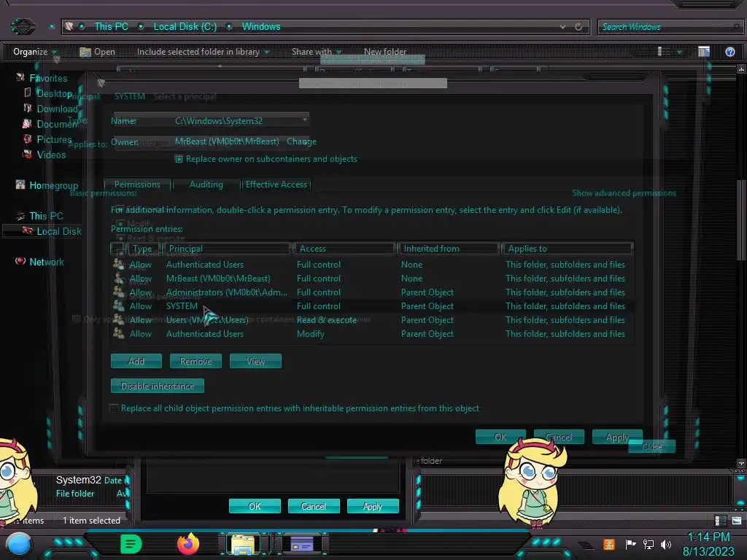Click the Favorites star icon in sidebar

[20, 77]
